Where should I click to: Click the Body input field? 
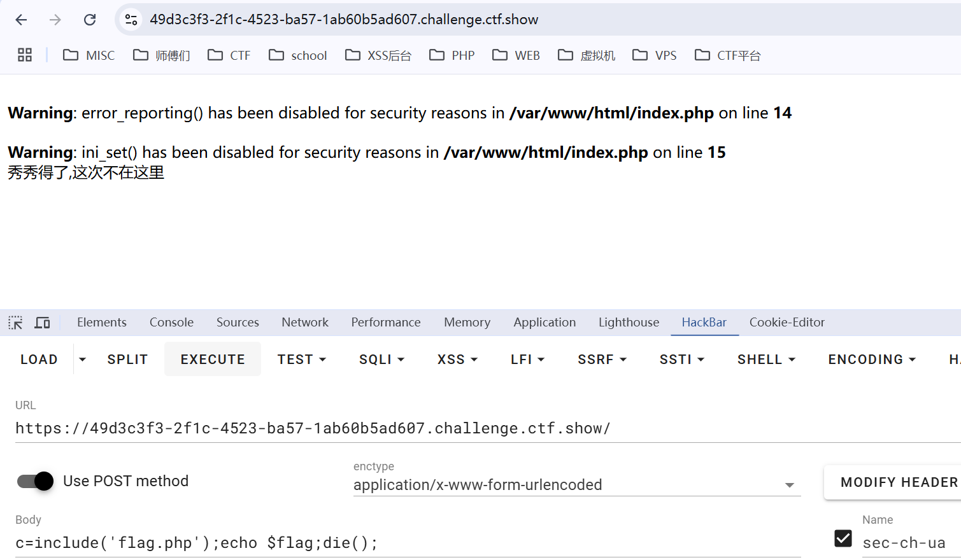tap(408, 543)
